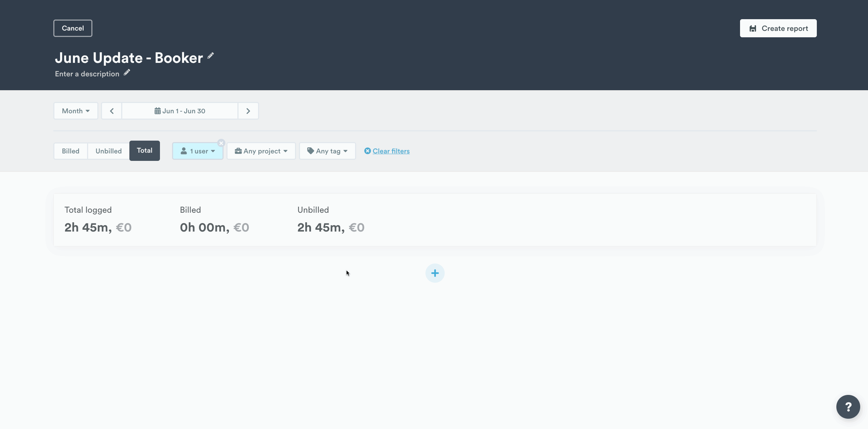
Task: Open the date picker via calendar icon
Action: click(158, 110)
